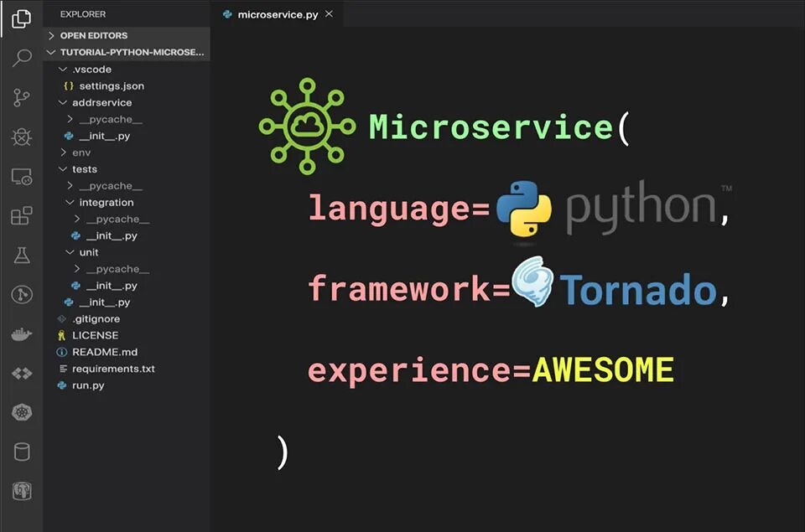The height and width of the screenshot is (532, 805).
Task: Click the EXPLORER panel title
Action: (83, 14)
